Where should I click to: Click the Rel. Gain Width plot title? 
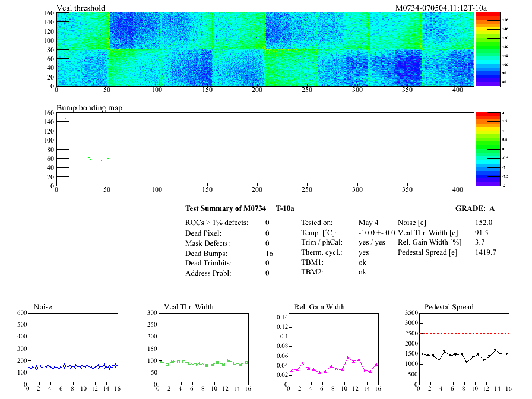[319, 307]
